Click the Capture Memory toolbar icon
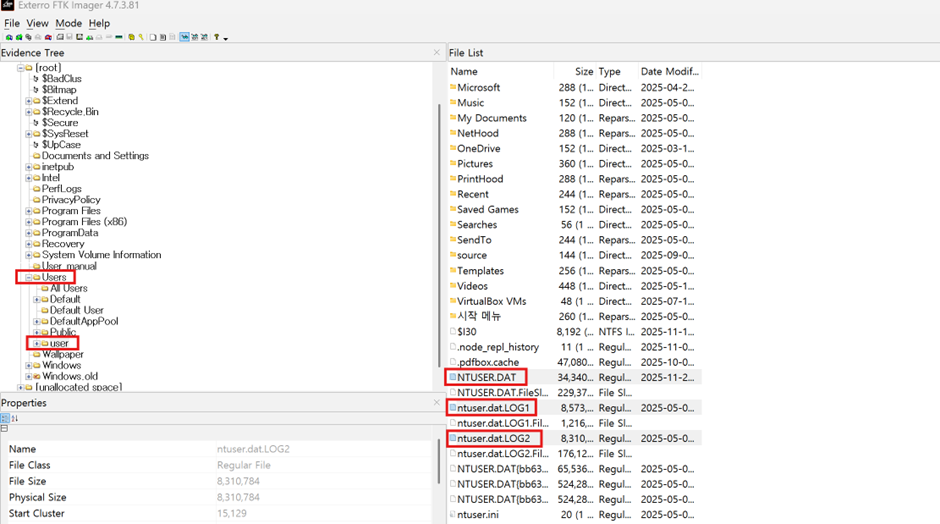 click(x=119, y=37)
